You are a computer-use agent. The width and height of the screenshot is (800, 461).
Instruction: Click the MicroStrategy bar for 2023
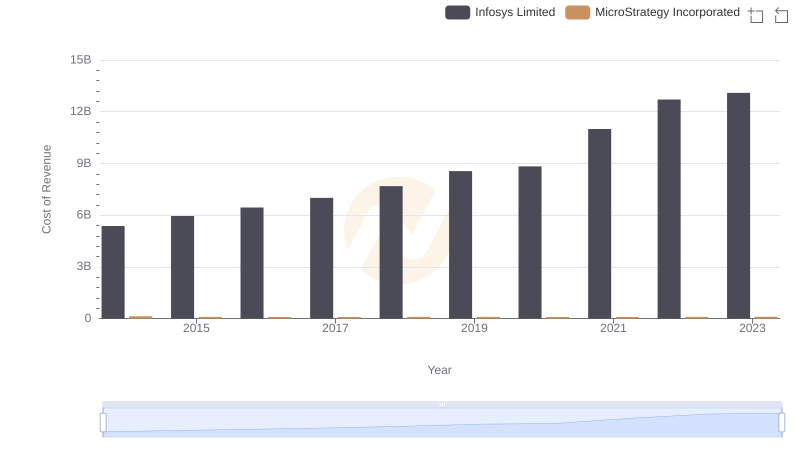766,317
